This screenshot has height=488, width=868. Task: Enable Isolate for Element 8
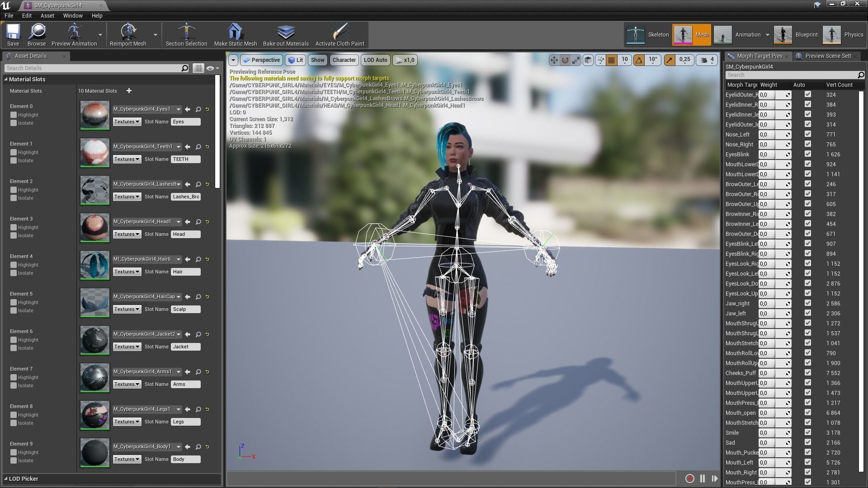point(14,423)
